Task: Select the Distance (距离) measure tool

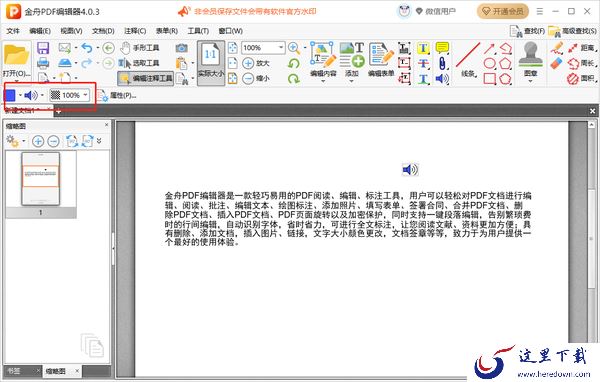Action: (582, 48)
